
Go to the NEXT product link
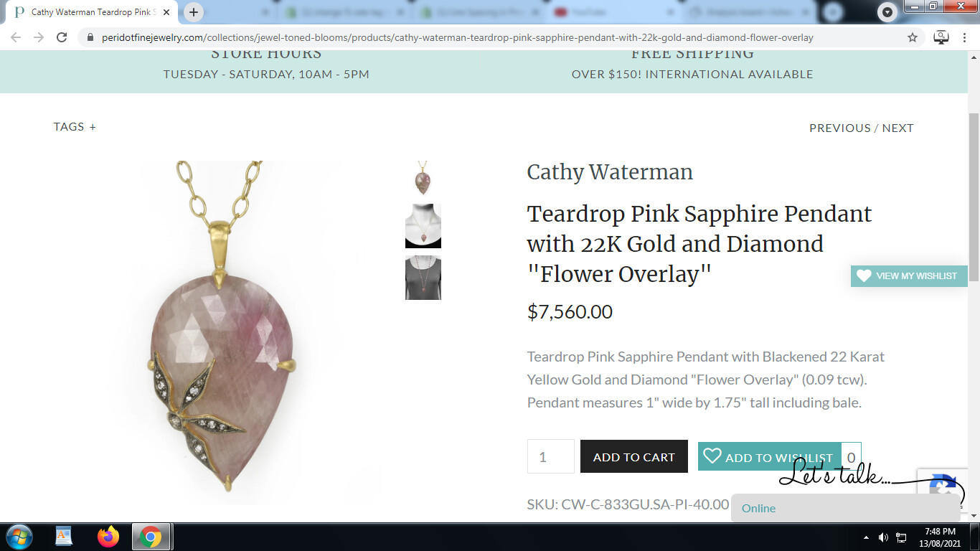coord(898,128)
